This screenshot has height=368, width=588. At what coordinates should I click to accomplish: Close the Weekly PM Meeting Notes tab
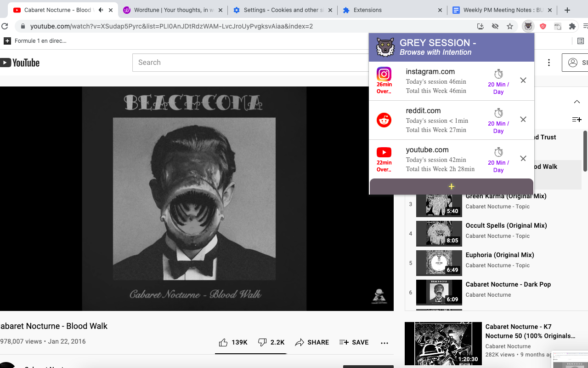coord(549,10)
